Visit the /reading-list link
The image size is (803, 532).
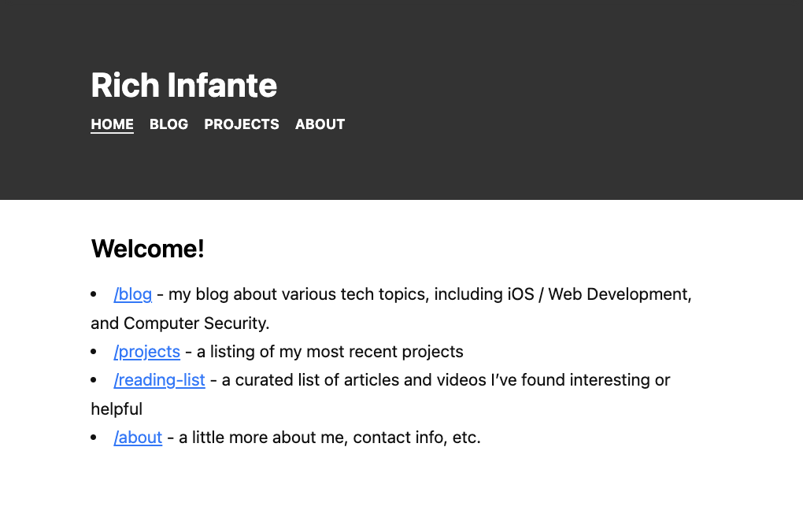pyautogui.click(x=159, y=380)
